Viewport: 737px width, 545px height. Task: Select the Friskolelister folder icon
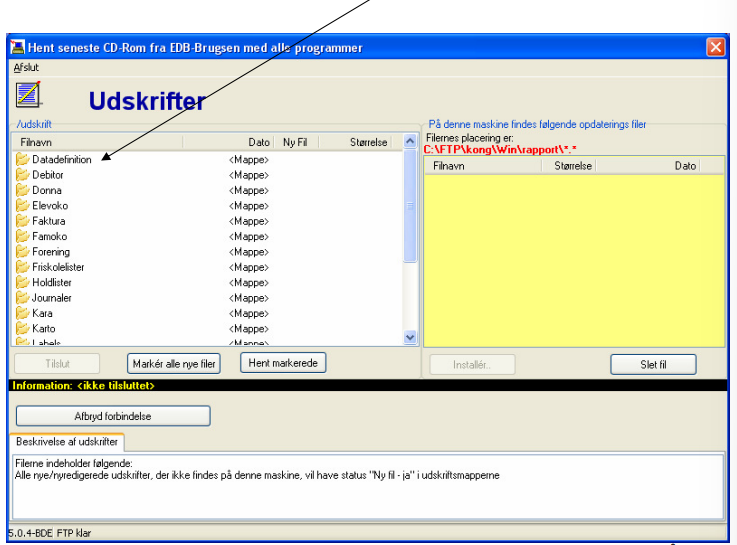(22, 267)
